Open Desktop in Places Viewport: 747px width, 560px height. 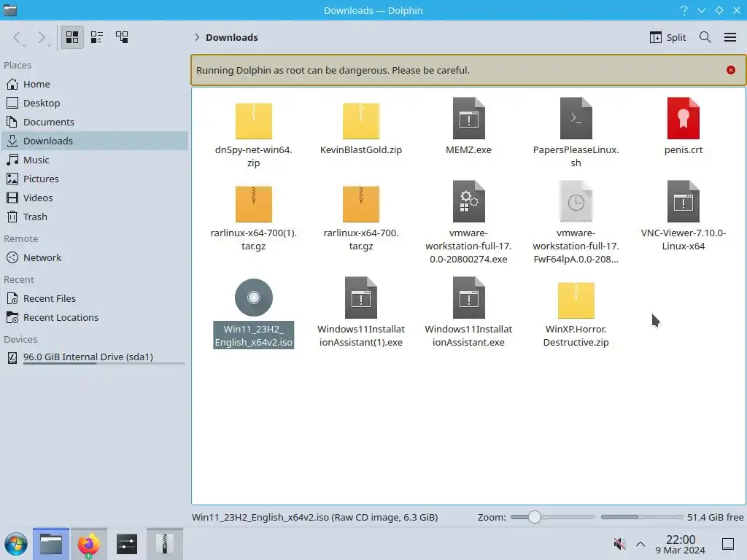[94, 103]
